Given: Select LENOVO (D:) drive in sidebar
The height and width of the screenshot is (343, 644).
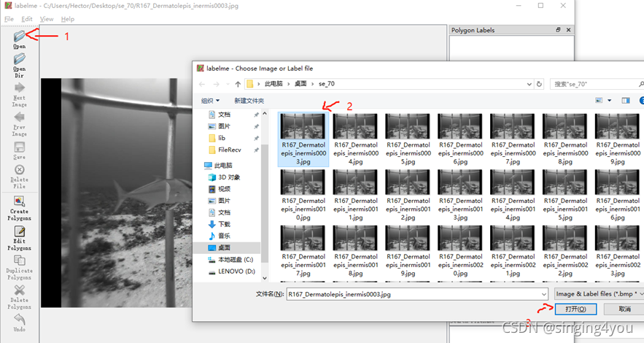Looking at the screenshot, I should click(236, 271).
